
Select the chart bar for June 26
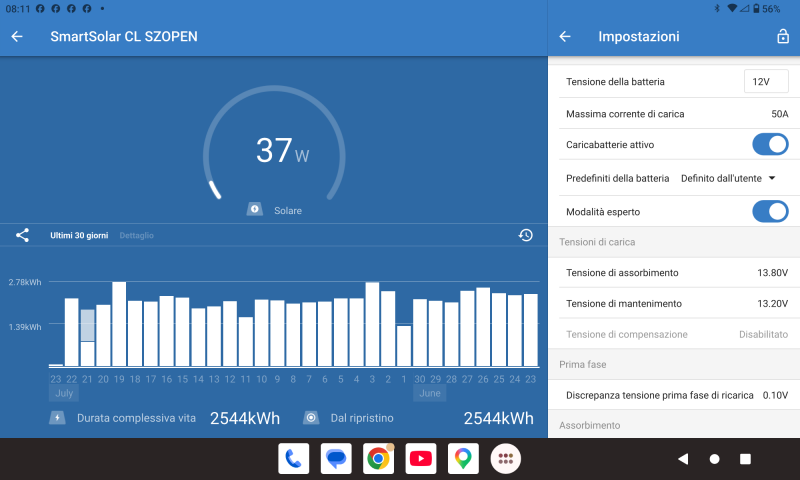(x=483, y=327)
